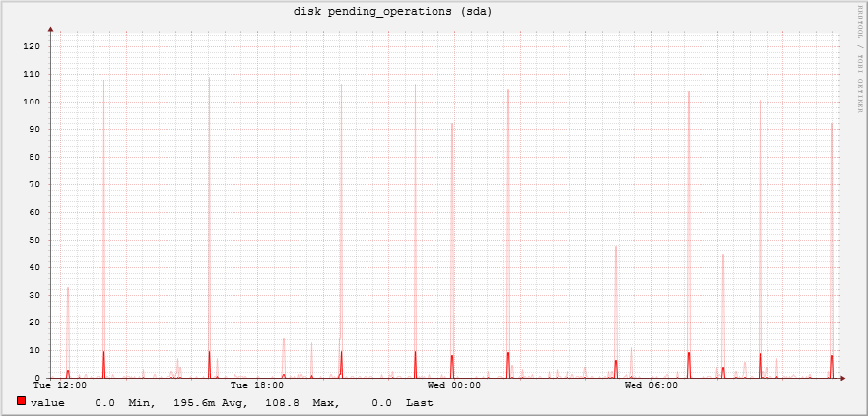Image resolution: width=868 pixels, height=416 pixels.
Task: Click the red value legend color swatch
Action: point(21,401)
